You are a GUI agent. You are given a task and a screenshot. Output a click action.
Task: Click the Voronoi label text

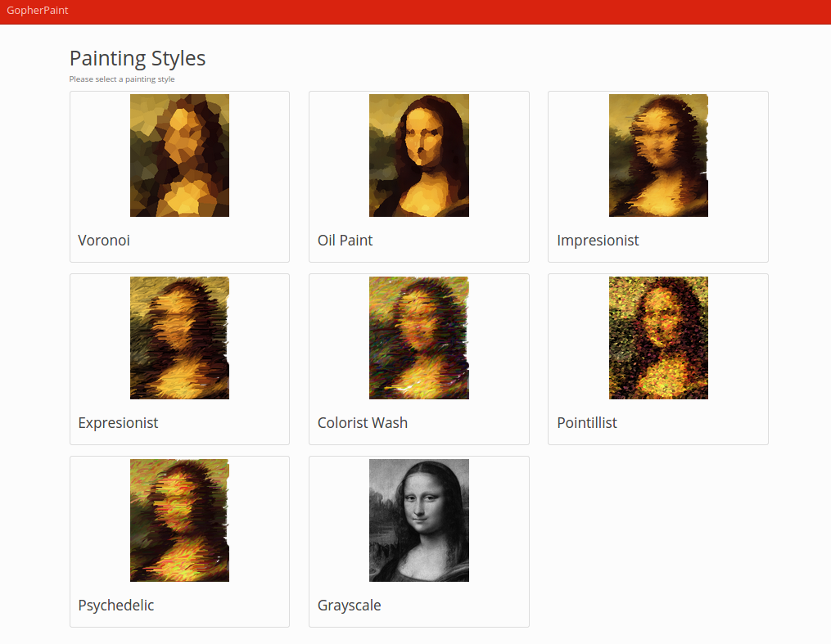pyautogui.click(x=104, y=241)
